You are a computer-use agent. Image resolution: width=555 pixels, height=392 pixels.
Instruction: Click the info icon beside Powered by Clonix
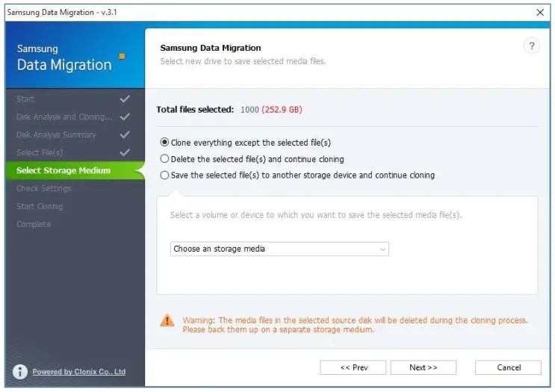(20, 372)
